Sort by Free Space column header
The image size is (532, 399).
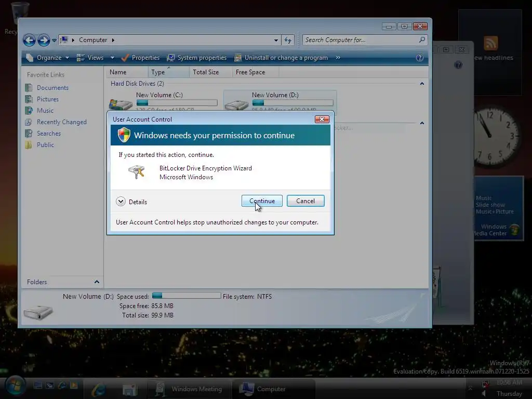point(255,72)
